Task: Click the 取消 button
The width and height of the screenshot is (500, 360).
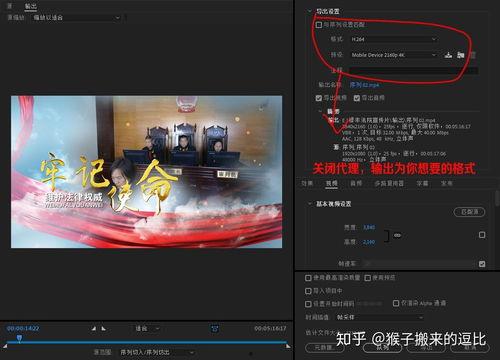Action: [470, 348]
